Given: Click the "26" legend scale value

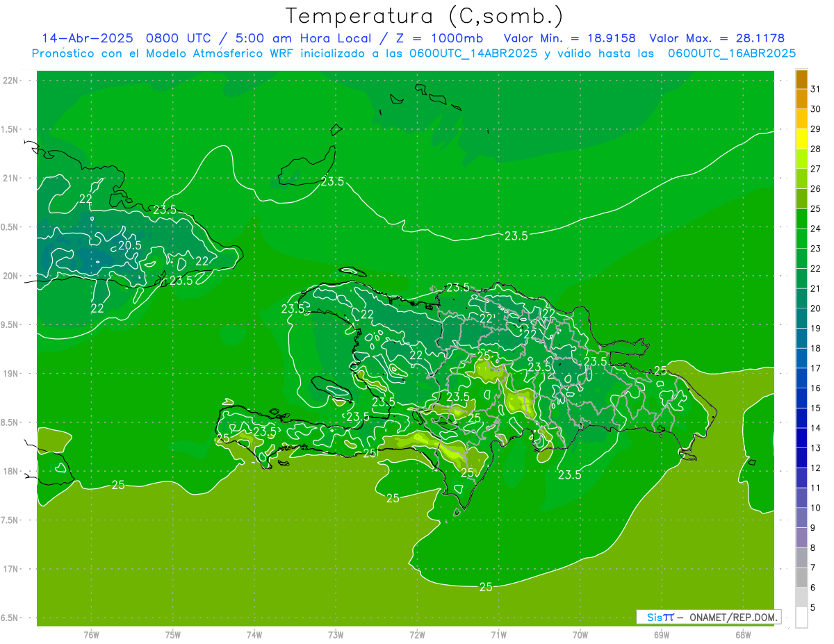Looking at the screenshot, I should (x=816, y=188).
